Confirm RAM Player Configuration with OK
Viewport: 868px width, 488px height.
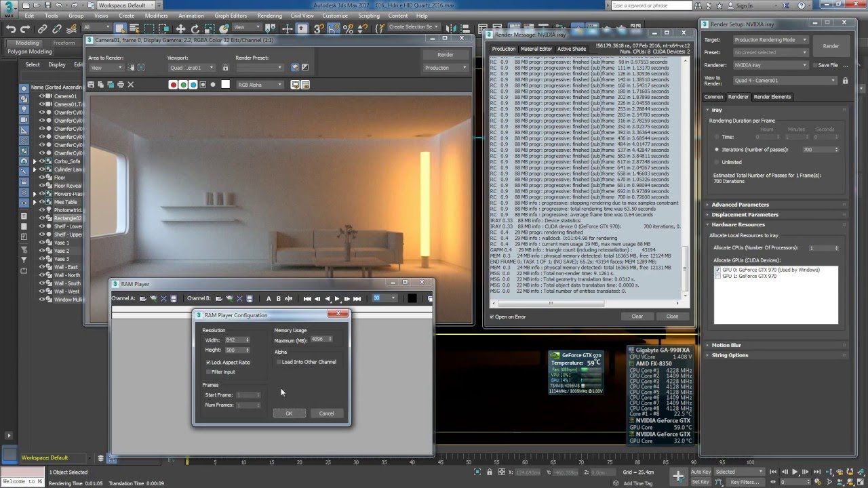[289, 413]
